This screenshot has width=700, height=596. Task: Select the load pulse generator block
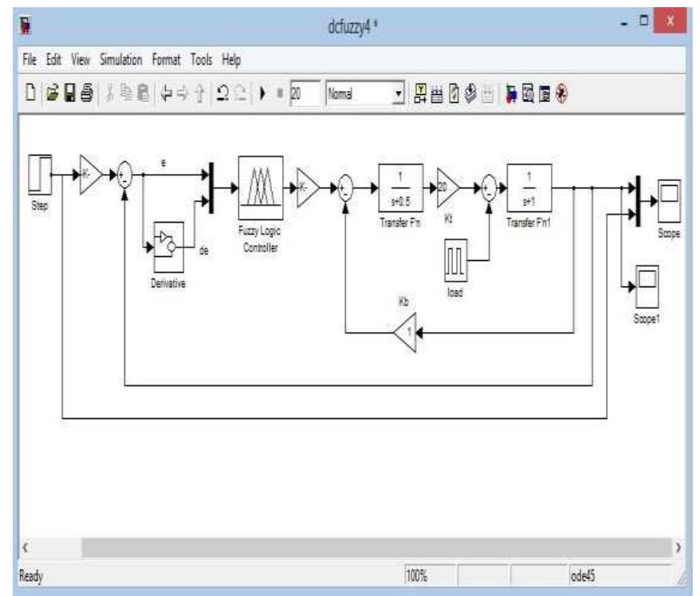455,260
